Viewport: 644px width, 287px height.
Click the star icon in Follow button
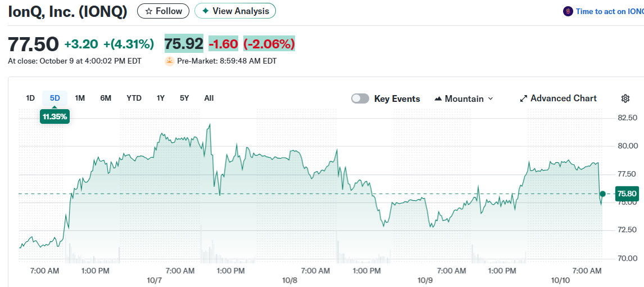(148, 11)
